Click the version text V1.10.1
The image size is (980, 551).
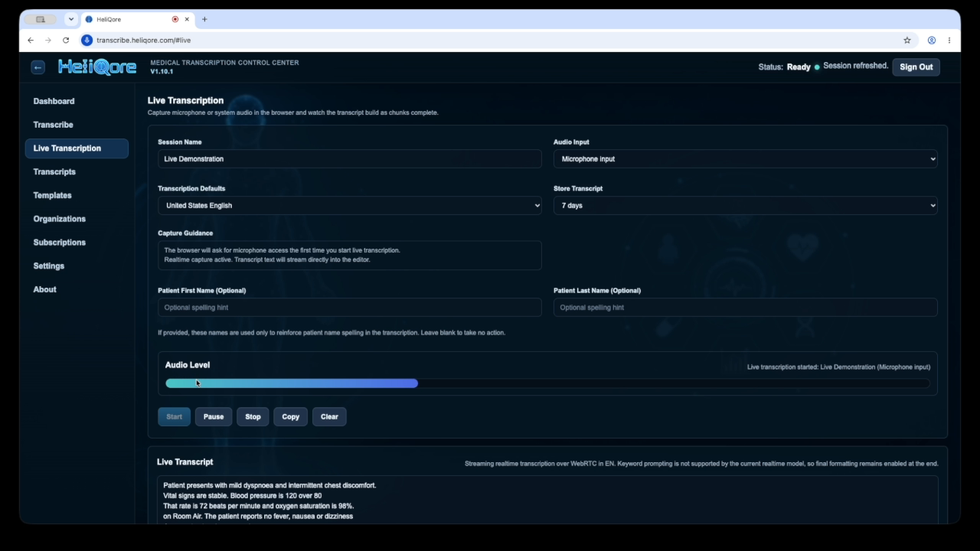[162, 72]
